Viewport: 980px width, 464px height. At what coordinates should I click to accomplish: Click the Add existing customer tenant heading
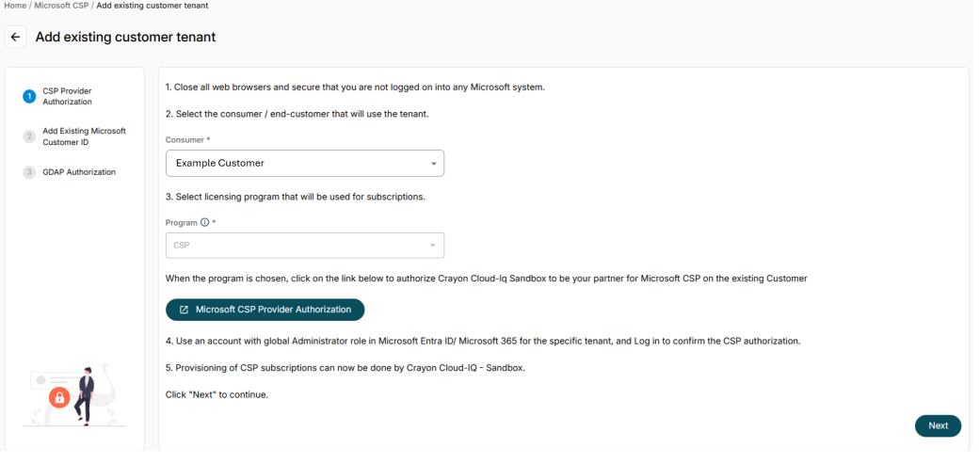pos(125,38)
